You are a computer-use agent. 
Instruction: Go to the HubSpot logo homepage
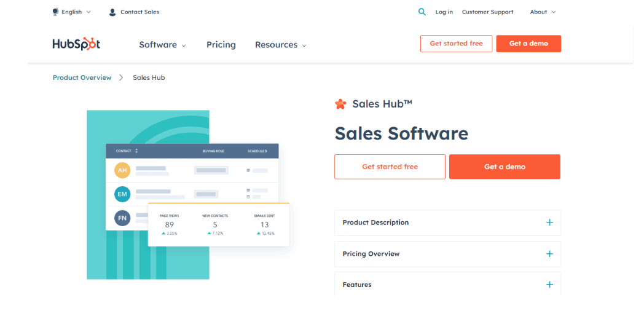coord(76,44)
